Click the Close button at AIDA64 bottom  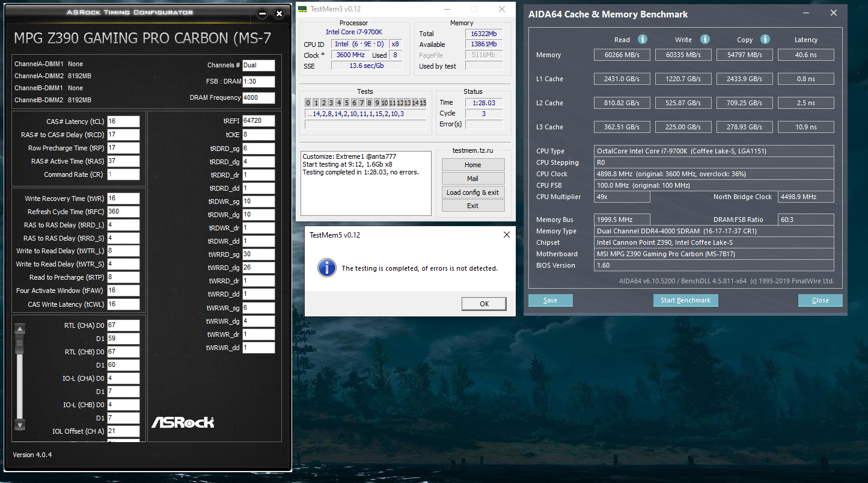click(820, 300)
